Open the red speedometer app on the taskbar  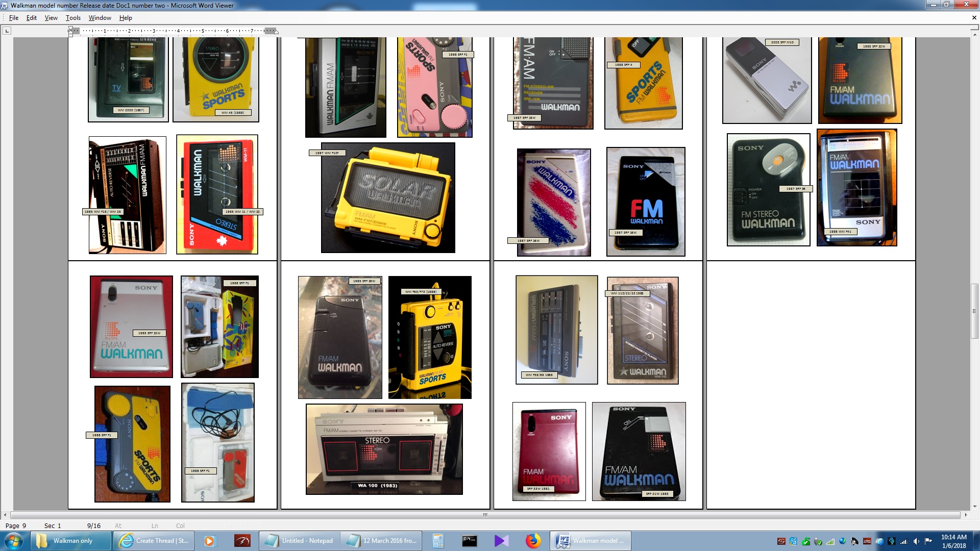click(x=242, y=541)
